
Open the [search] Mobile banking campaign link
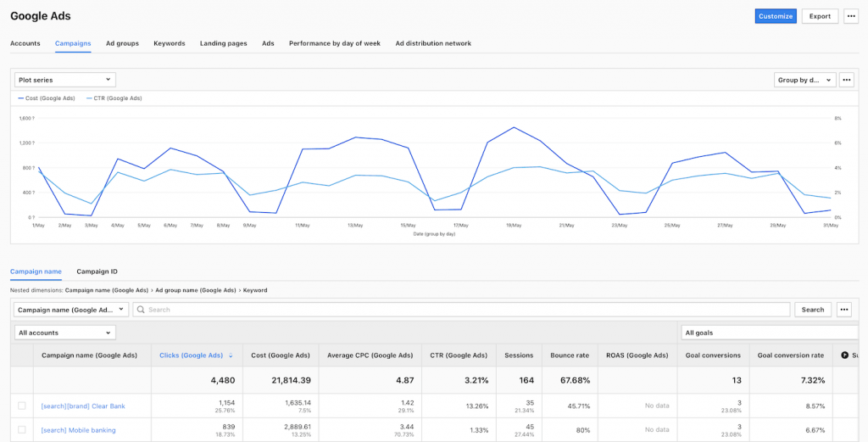(x=78, y=430)
